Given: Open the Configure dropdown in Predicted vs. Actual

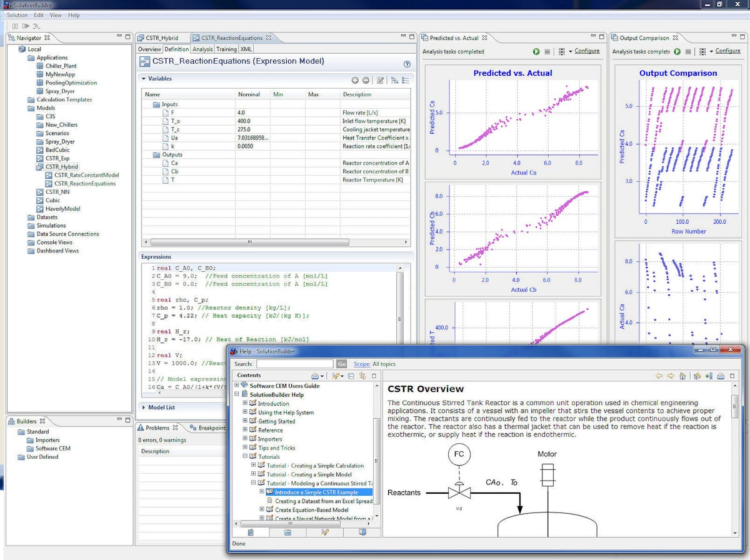Looking at the screenshot, I should pos(571,51).
